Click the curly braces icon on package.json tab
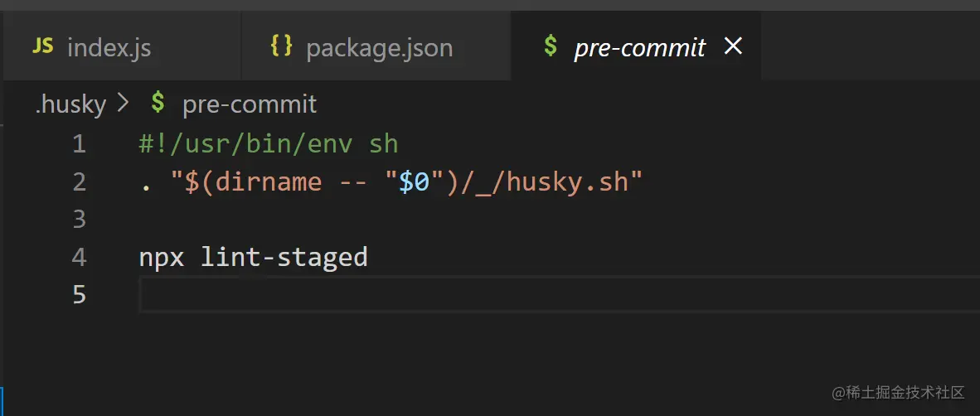 [x=282, y=46]
